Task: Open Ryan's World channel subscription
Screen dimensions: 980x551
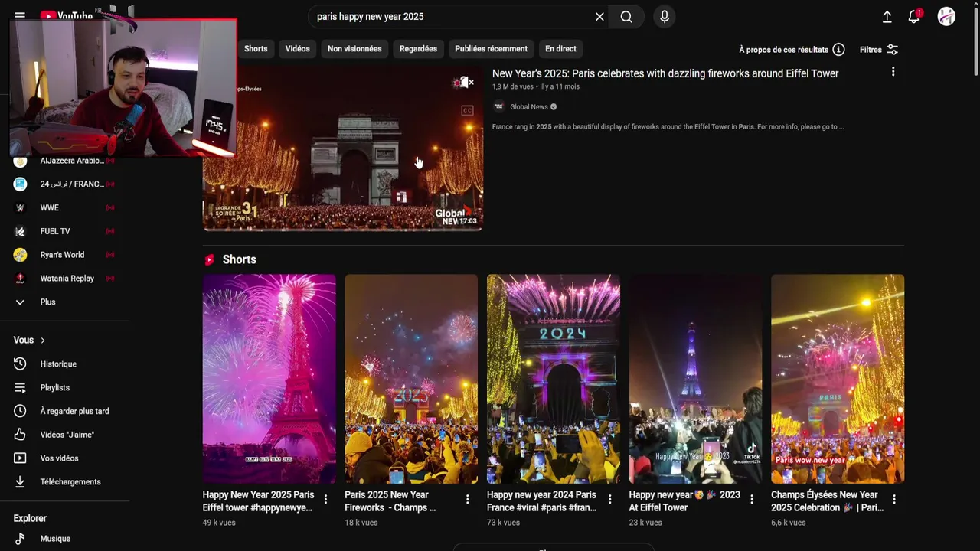Action: coord(65,255)
